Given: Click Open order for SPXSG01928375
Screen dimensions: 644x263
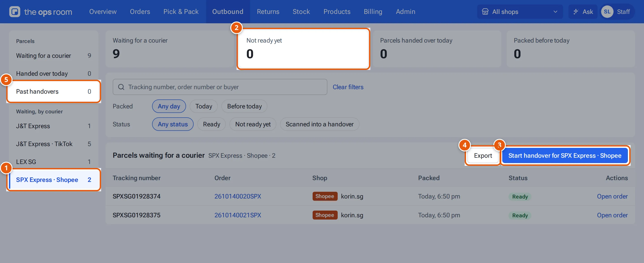Looking at the screenshot, I should coord(612,215).
